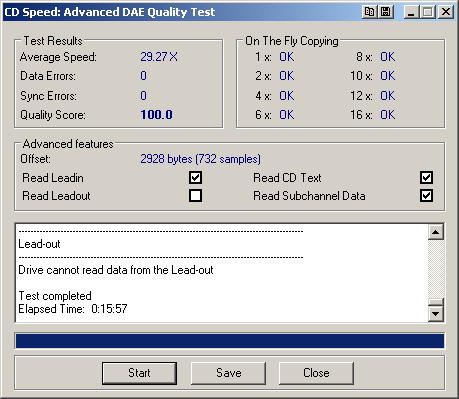Close the dialog using the title bar X
Viewport: 459px width, 399px height.
(x=446, y=12)
